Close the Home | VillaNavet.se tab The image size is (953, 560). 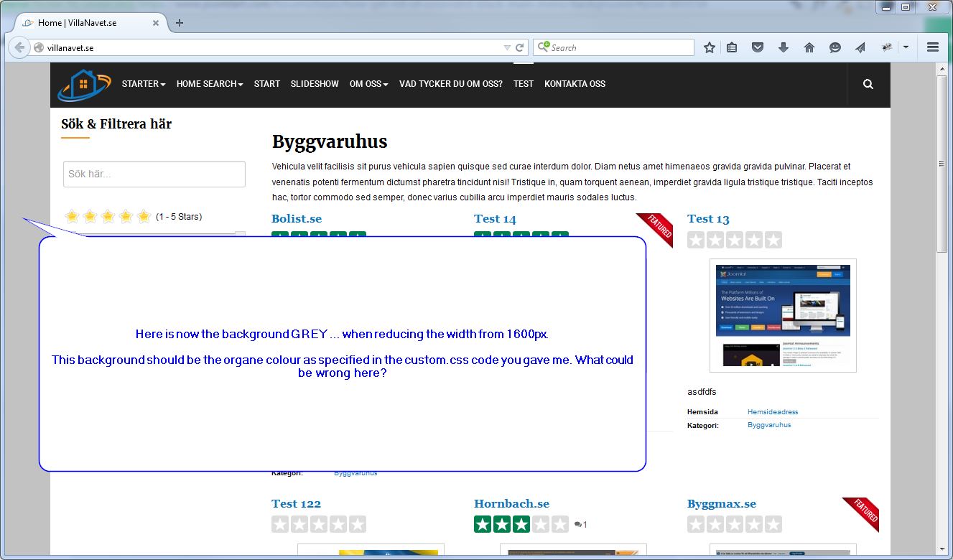tap(156, 23)
